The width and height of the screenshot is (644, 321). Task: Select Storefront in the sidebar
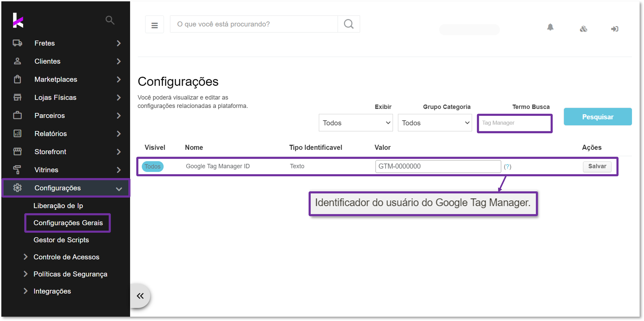click(50, 152)
